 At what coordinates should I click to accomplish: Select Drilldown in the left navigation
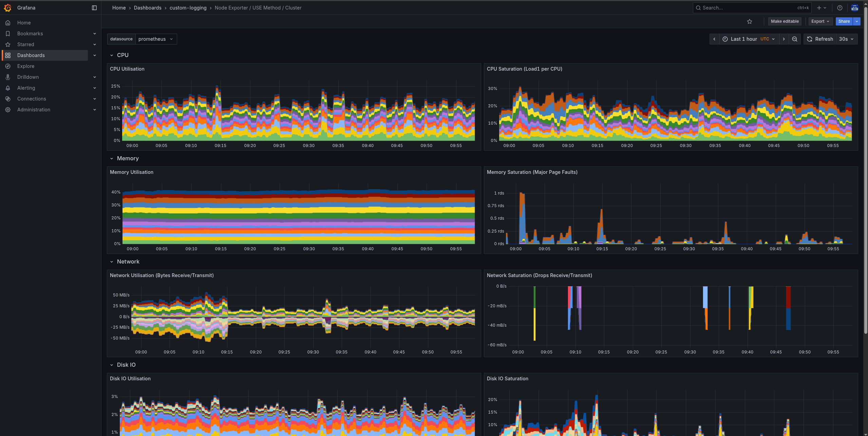click(x=28, y=77)
